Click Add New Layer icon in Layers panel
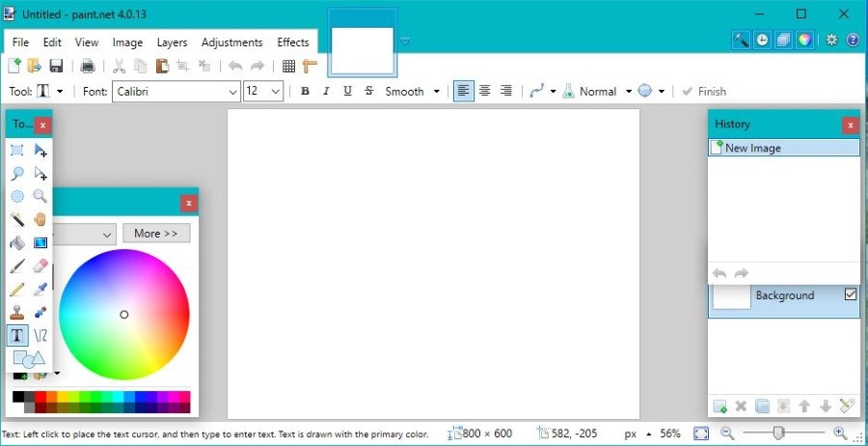The height and width of the screenshot is (446, 868). click(719, 406)
